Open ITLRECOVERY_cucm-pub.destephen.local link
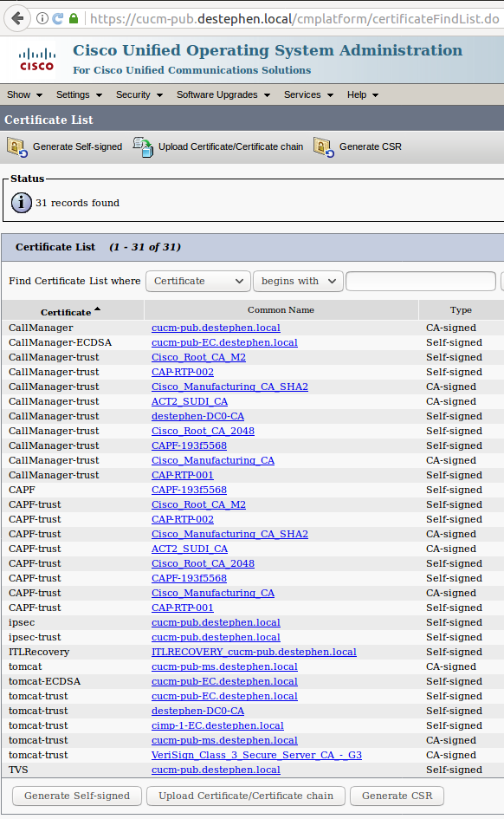 [254, 652]
